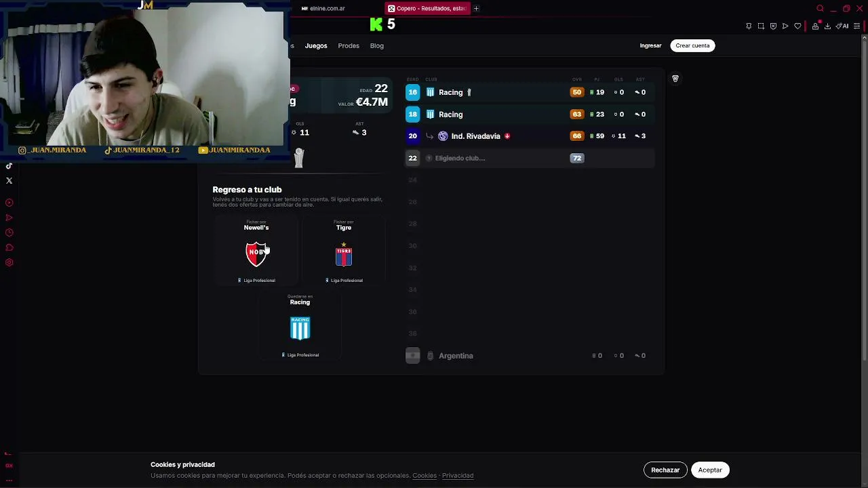This screenshot has width=868, height=488.
Task: Open the X (Twitter) sidebar icon
Action: point(9,180)
